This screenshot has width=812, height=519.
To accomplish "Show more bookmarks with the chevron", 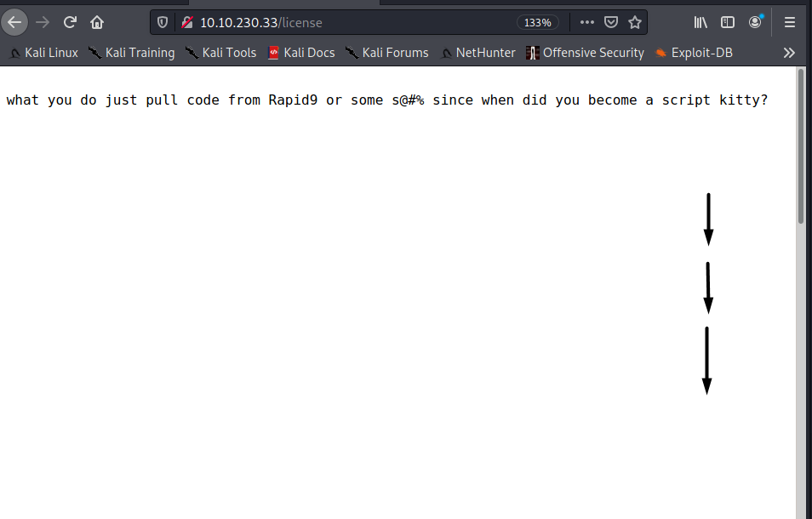I will (x=789, y=53).
